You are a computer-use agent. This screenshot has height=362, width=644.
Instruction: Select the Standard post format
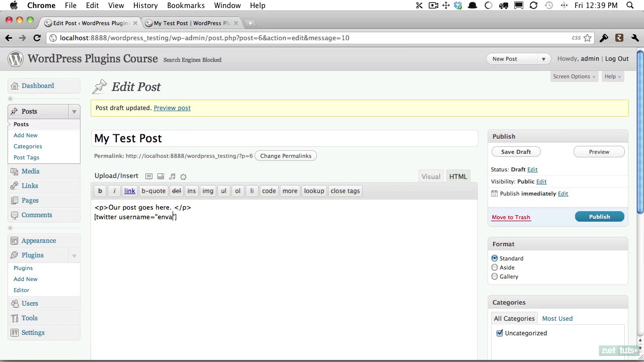495,258
